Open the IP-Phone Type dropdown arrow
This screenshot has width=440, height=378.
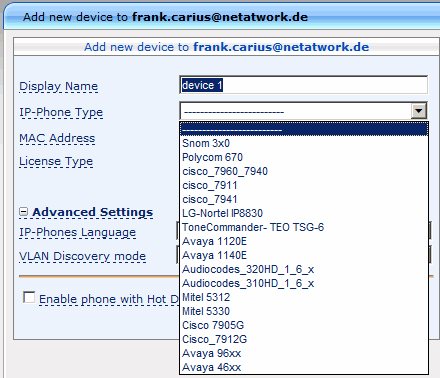[419, 111]
